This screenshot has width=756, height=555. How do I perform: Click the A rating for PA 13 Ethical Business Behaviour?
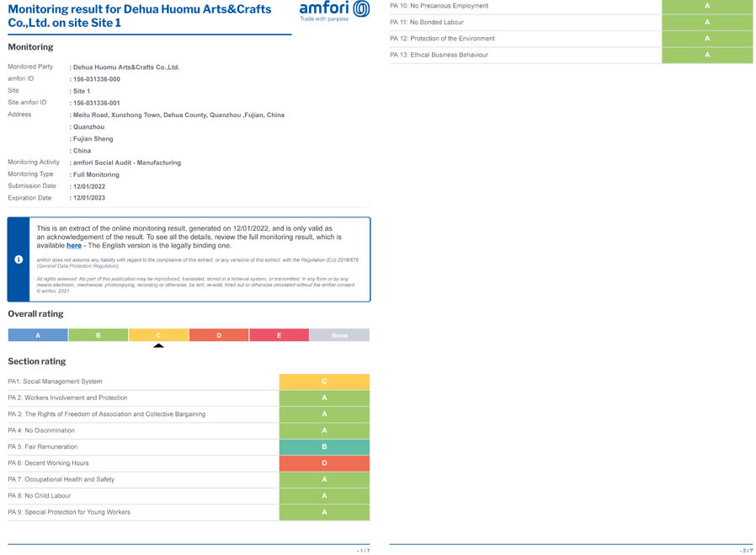point(707,55)
